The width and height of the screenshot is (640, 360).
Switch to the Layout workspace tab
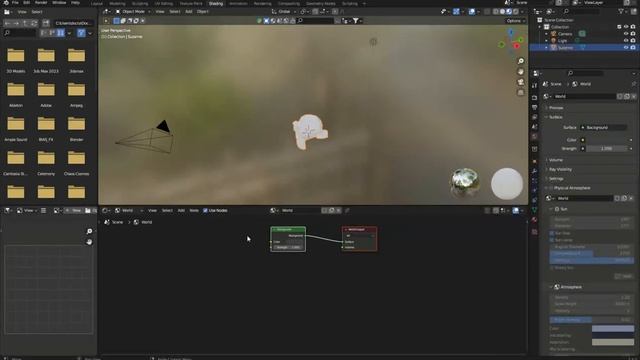(x=97, y=3)
